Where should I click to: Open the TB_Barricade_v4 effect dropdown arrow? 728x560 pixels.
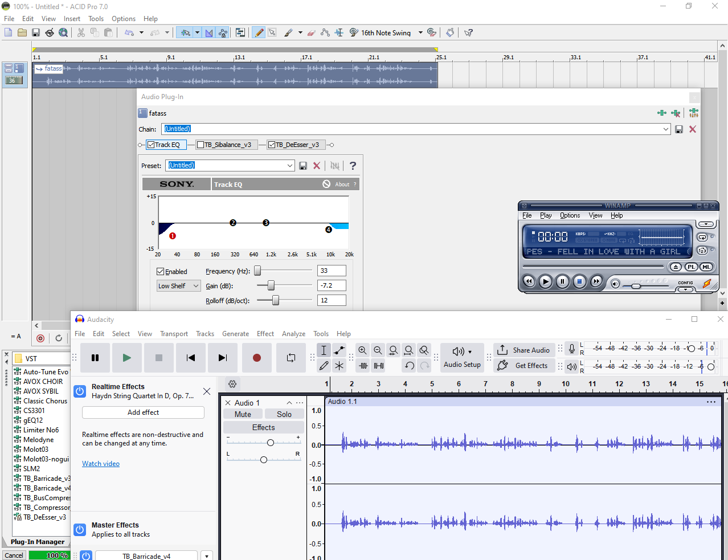click(207, 556)
